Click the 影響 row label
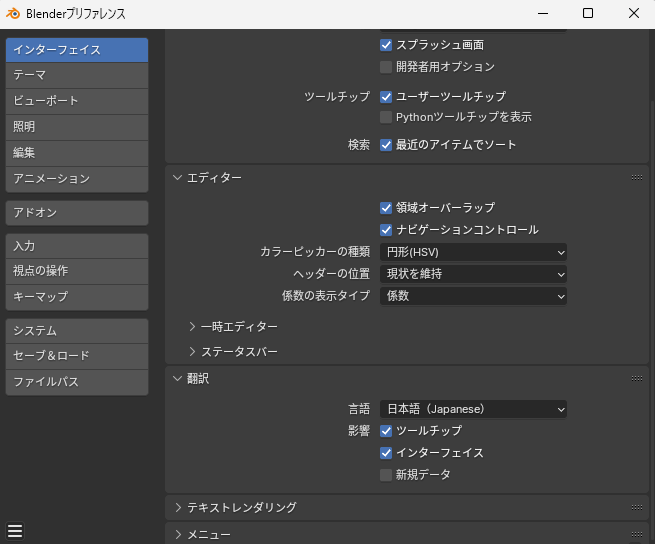 [x=359, y=431]
